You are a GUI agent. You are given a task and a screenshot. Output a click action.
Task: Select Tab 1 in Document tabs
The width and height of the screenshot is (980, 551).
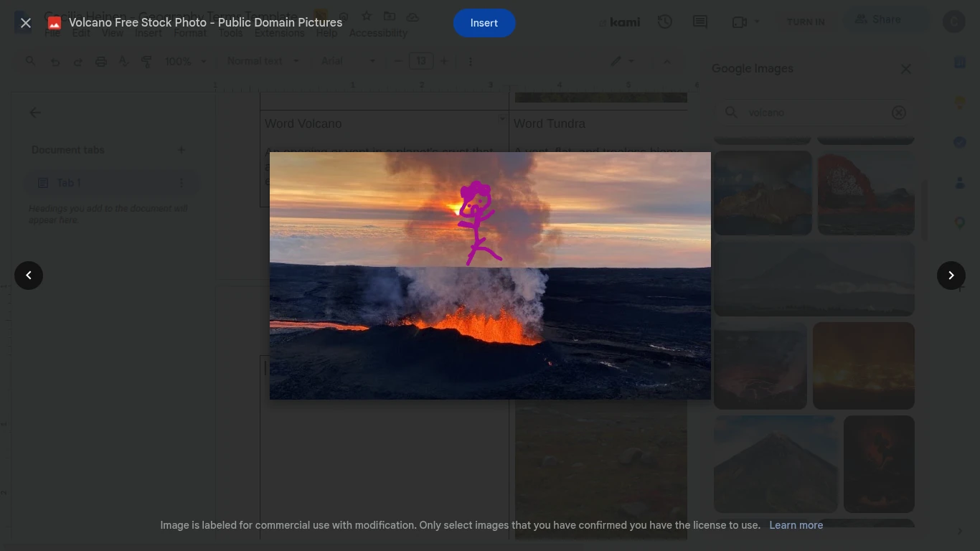[x=110, y=183]
